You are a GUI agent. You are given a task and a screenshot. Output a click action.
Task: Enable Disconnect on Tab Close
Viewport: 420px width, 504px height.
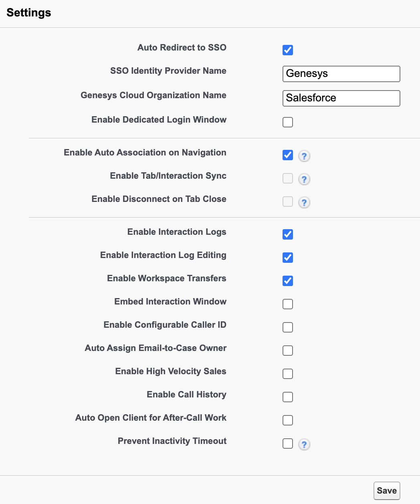[288, 202]
